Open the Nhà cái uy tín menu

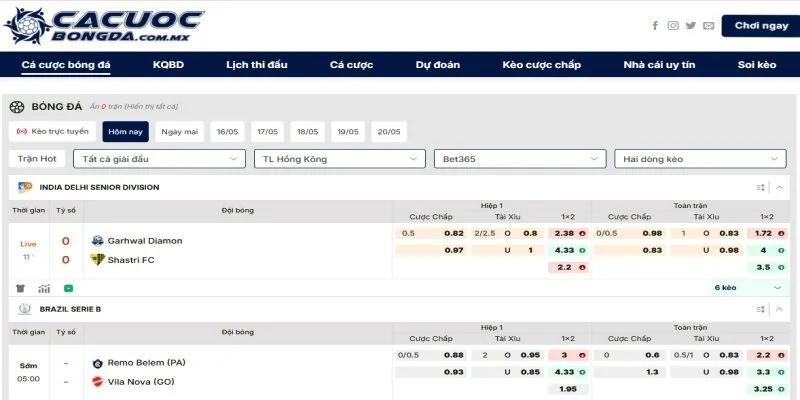coord(659,65)
